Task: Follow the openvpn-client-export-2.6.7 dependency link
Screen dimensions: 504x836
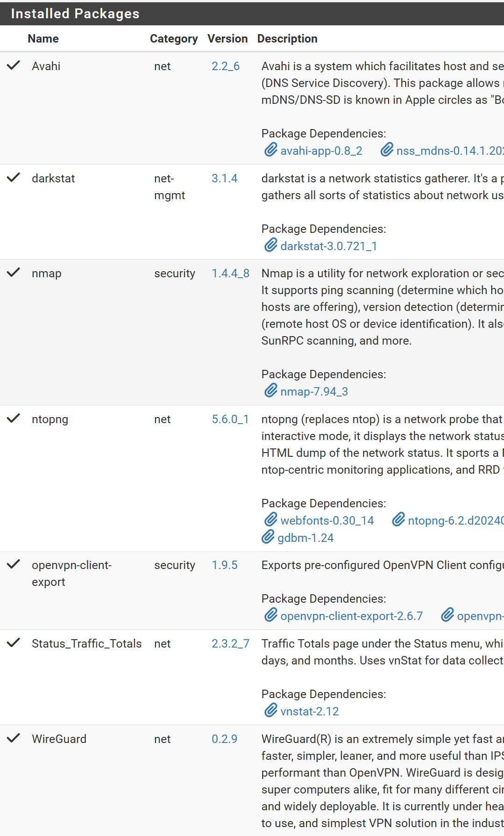Action: point(352,616)
